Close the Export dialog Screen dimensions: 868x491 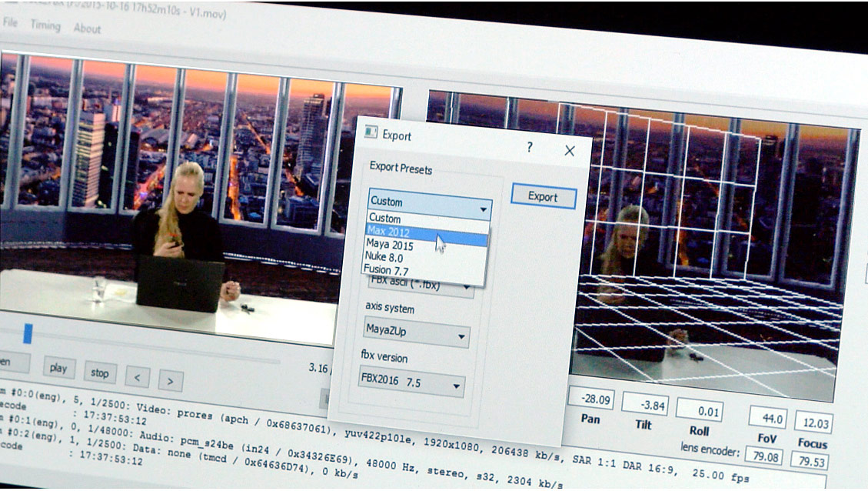[569, 151]
